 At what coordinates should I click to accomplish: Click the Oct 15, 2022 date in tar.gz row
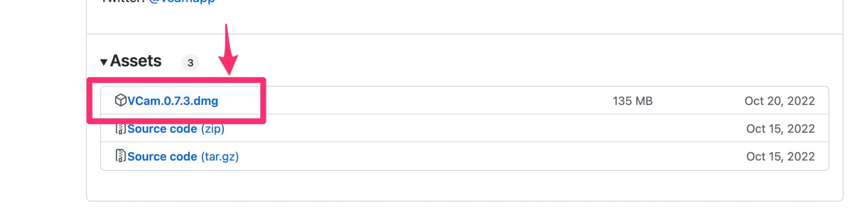780,157
